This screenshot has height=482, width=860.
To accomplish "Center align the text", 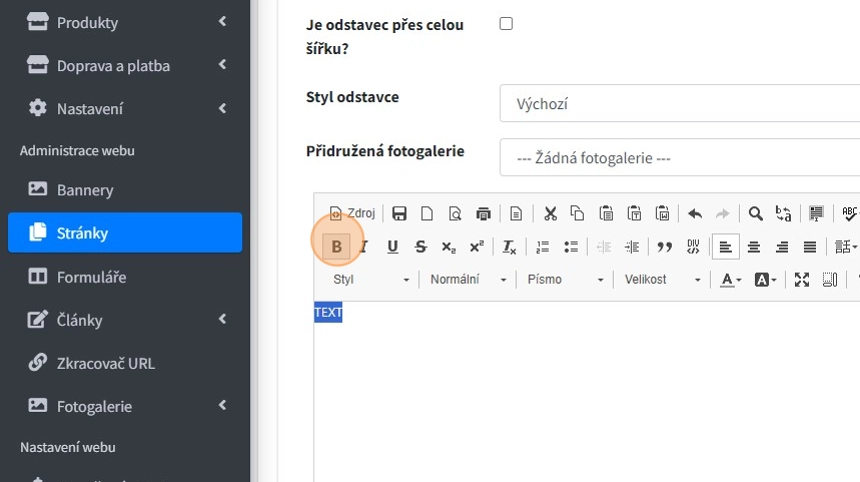I will (x=754, y=247).
